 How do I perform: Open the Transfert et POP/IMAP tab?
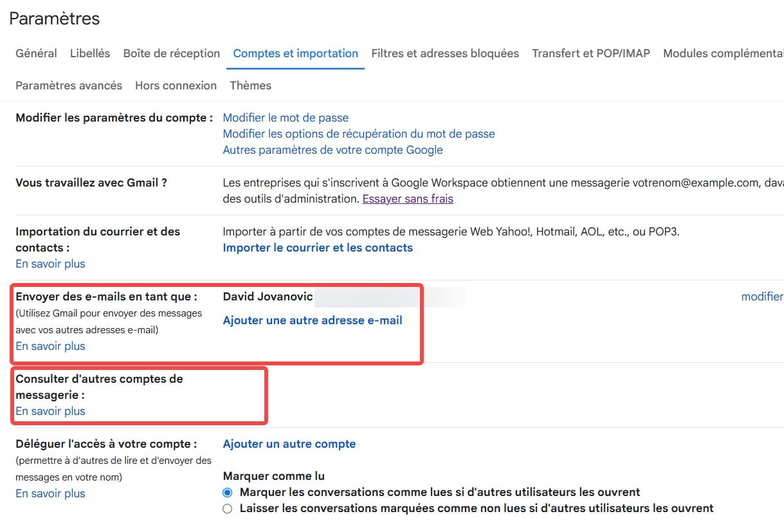pyautogui.click(x=591, y=53)
